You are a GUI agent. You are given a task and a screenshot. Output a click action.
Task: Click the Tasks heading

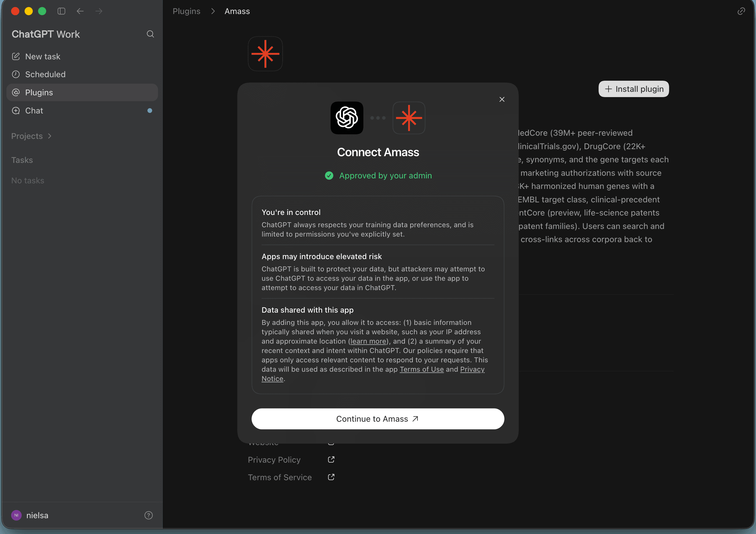tap(22, 160)
